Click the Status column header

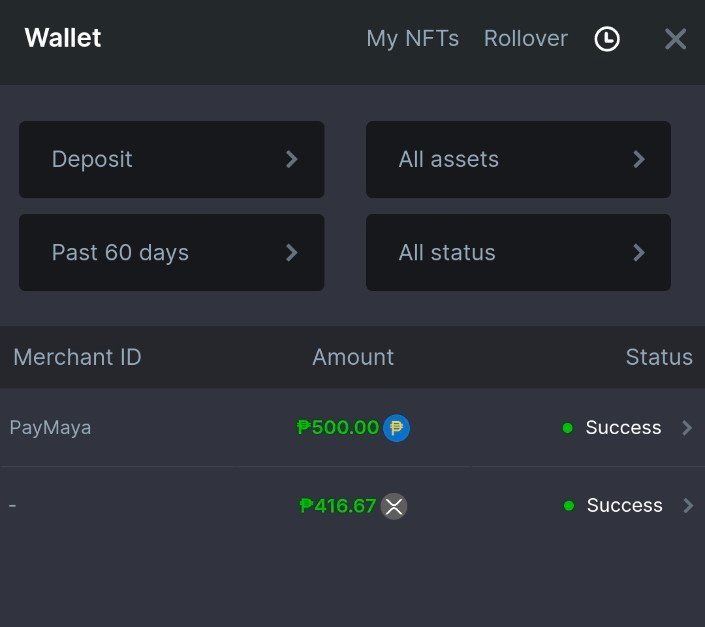(658, 357)
